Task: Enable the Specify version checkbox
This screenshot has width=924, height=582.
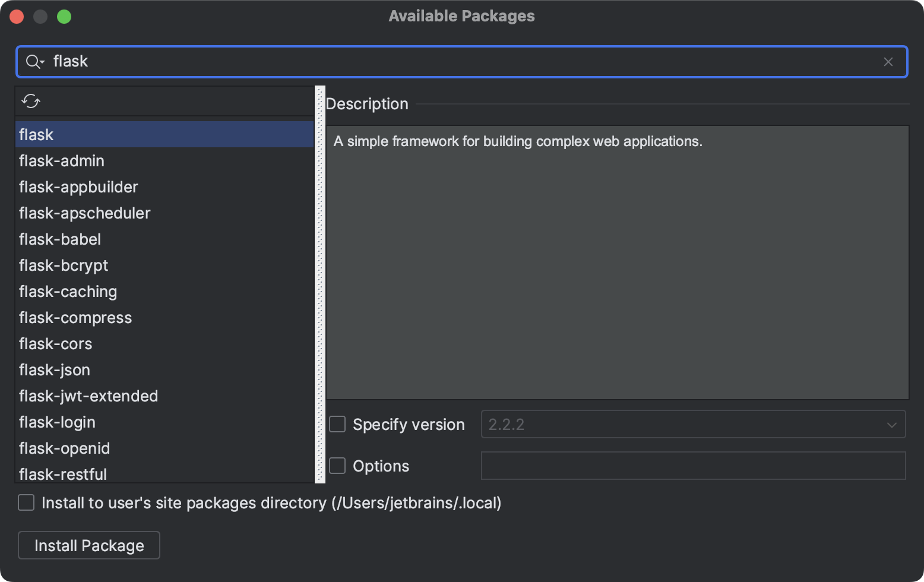Action: [337, 423]
